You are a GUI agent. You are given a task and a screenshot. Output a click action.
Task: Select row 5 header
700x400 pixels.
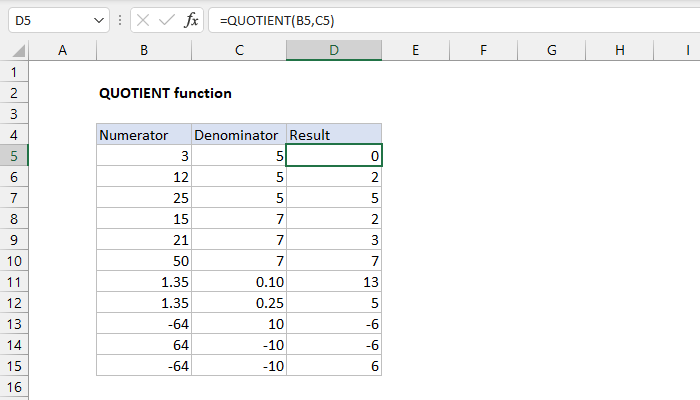14,156
